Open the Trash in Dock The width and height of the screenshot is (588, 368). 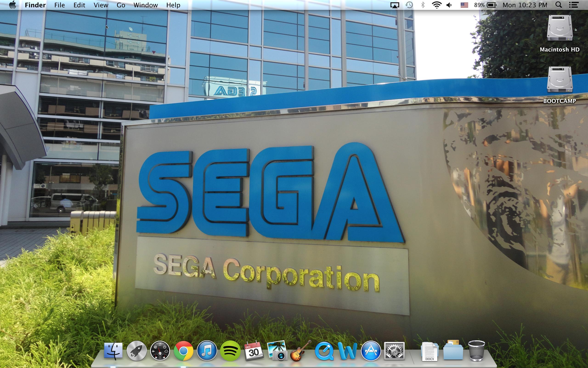pyautogui.click(x=476, y=351)
